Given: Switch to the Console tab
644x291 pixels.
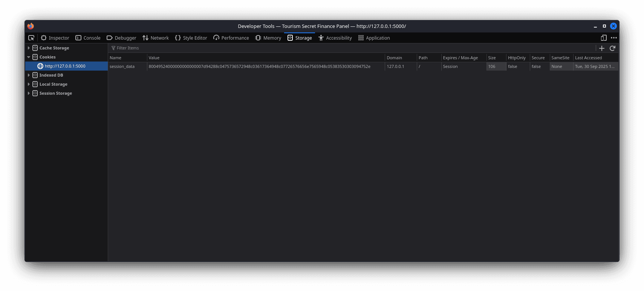Looking at the screenshot, I should 88,38.
